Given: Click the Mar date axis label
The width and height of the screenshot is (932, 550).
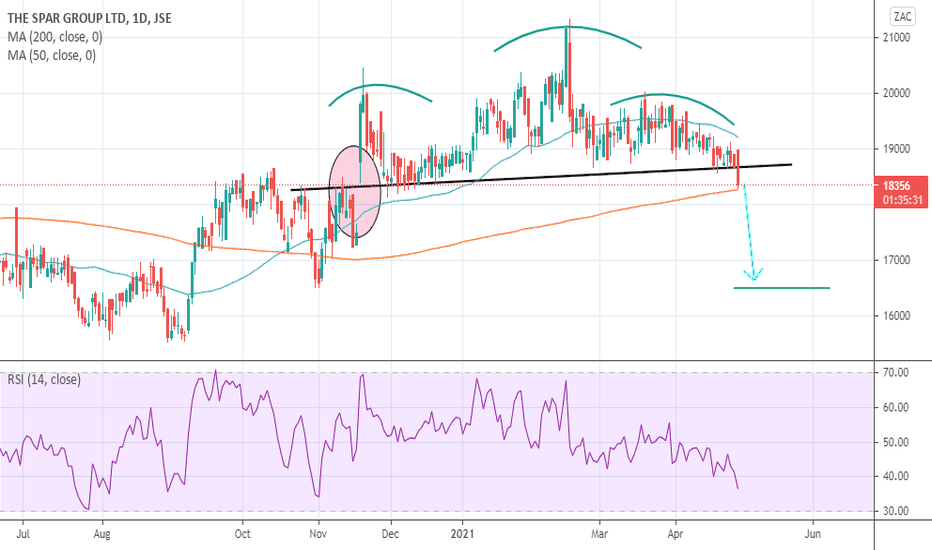Looking at the screenshot, I should point(600,534).
